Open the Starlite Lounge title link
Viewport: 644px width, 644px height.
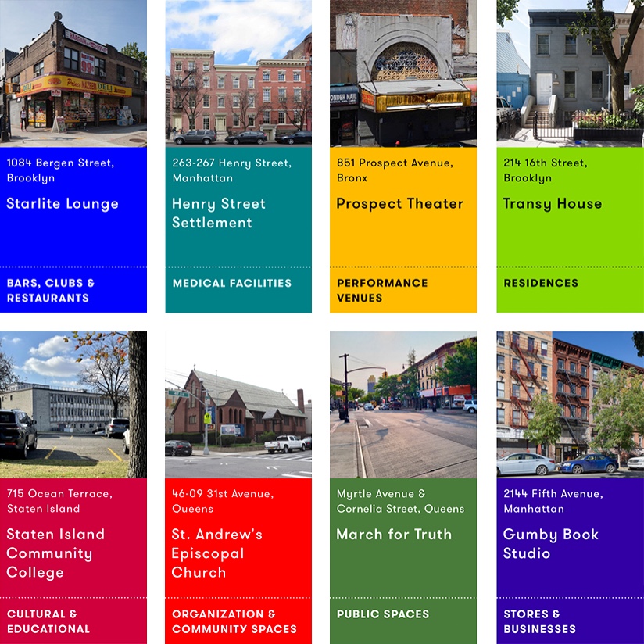click(x=63, y=204)
